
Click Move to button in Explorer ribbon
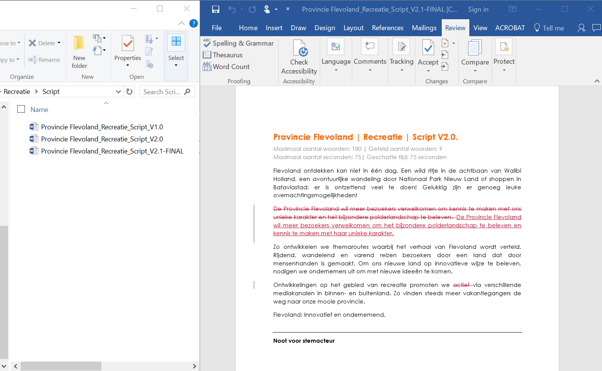coord(10,43)
